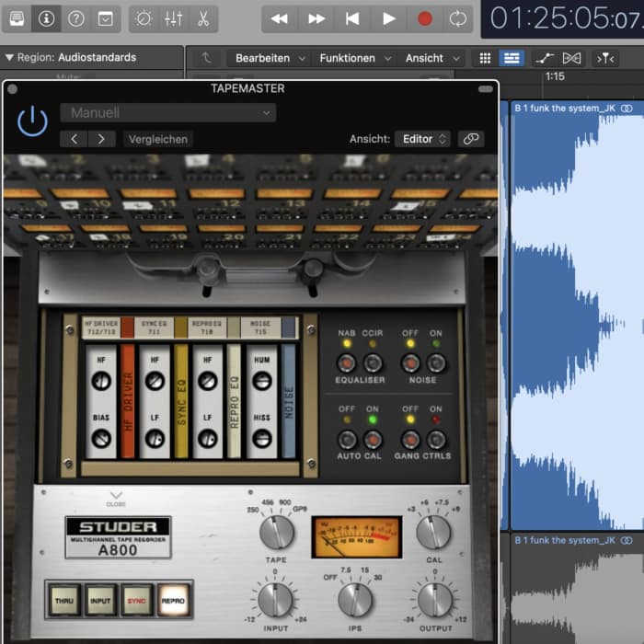Turn Noise OFF button
This screenshot has width=644, height=644.
[x=410, y=363]
